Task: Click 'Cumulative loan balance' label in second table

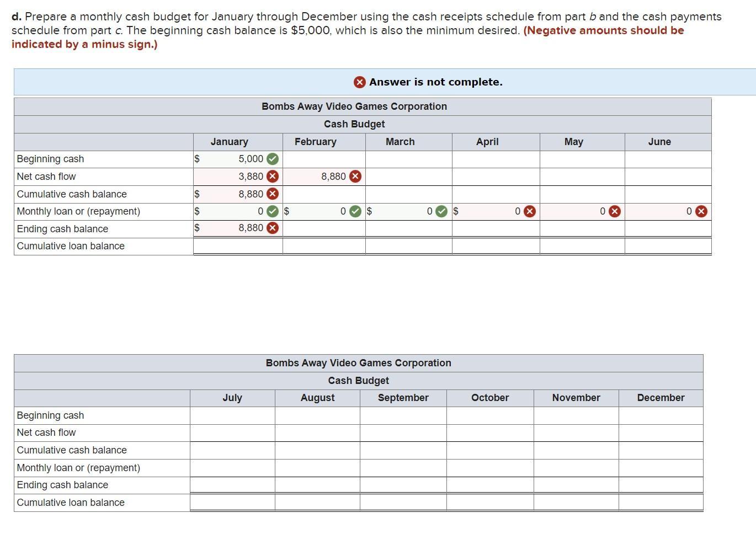Action: pyautogui.click(x=71, y=503)
